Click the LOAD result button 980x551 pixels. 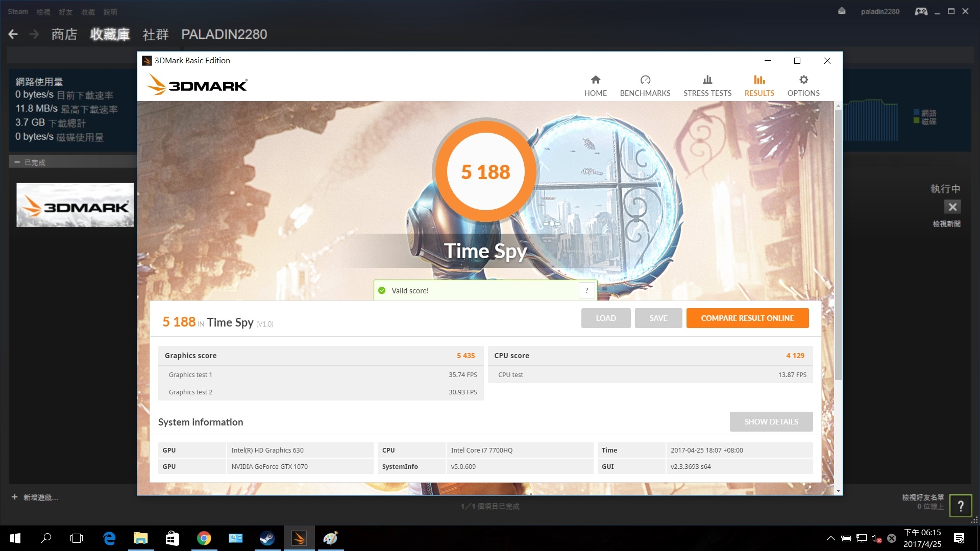click(x=606, y=318)
